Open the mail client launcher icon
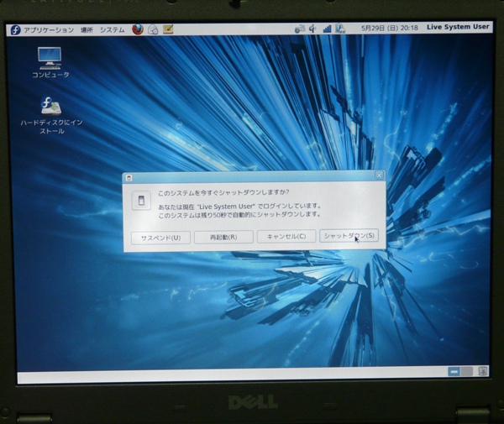 pos(153,29)
